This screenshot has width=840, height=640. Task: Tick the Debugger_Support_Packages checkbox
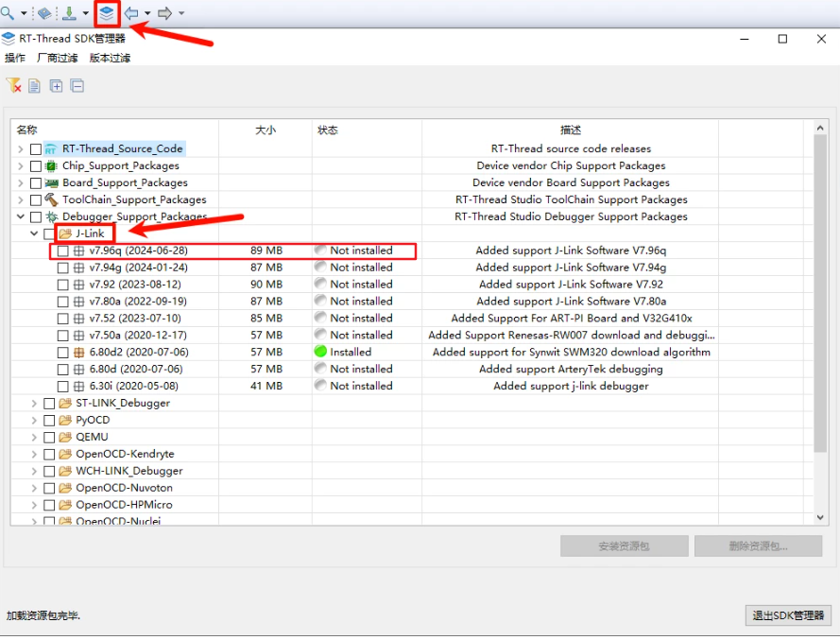36,217
